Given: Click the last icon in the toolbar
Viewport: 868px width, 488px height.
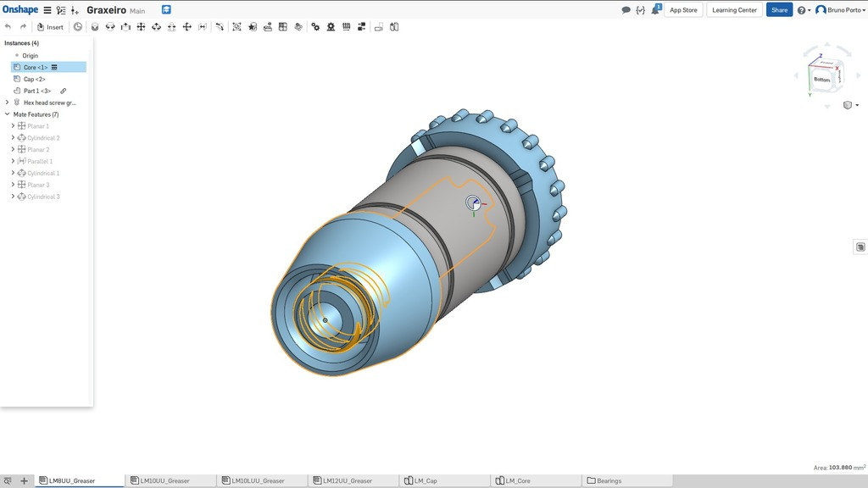Looking at the screenshot, I should (x=394, y=26).
